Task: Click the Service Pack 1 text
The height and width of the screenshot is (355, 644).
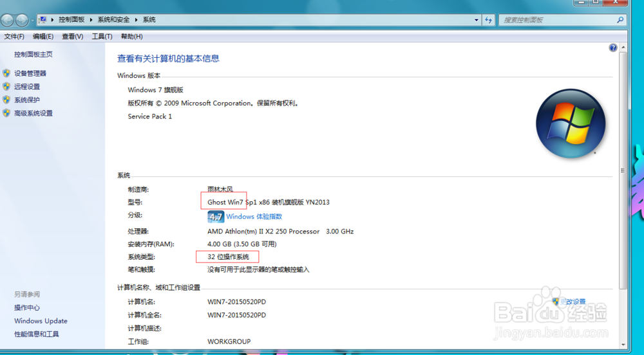Action: click(x=149, y=116)
